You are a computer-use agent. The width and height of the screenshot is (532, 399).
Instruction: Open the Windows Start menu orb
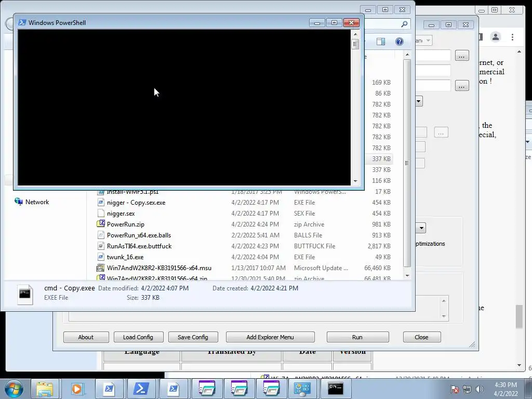tap(14, 389)
